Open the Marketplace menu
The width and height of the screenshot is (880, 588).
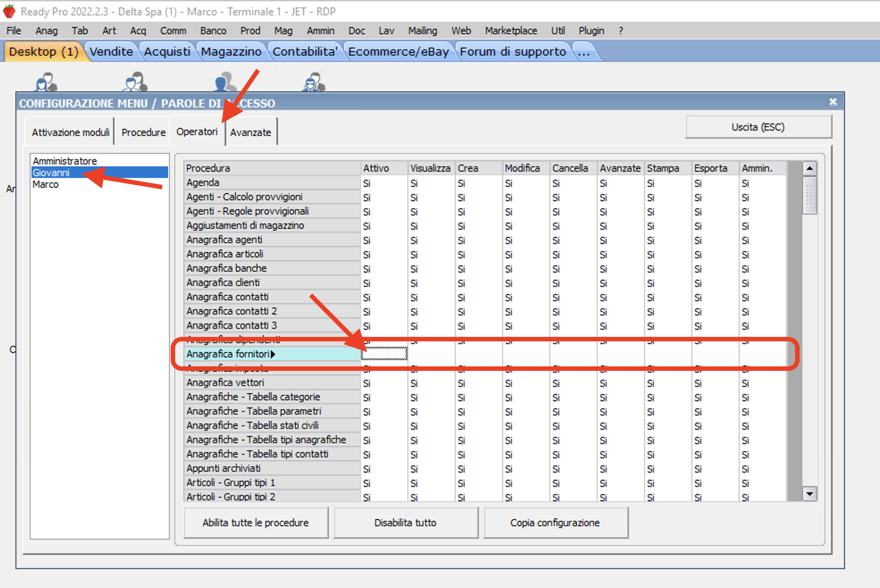(x=511, y=30)
